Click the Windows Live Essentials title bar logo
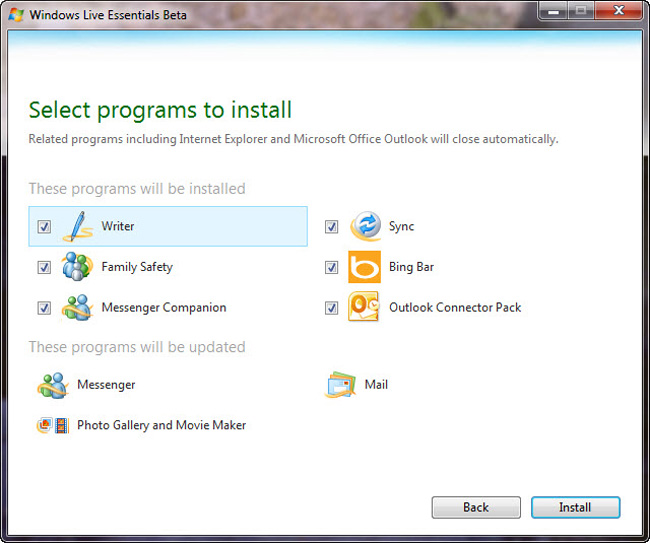 coord(17,13)
